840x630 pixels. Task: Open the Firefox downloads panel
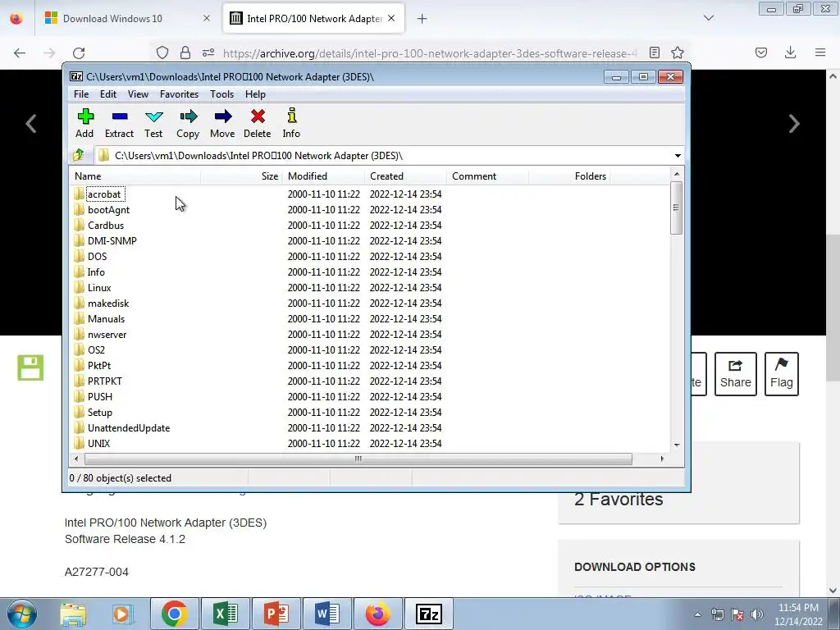[x=790, y=52]
